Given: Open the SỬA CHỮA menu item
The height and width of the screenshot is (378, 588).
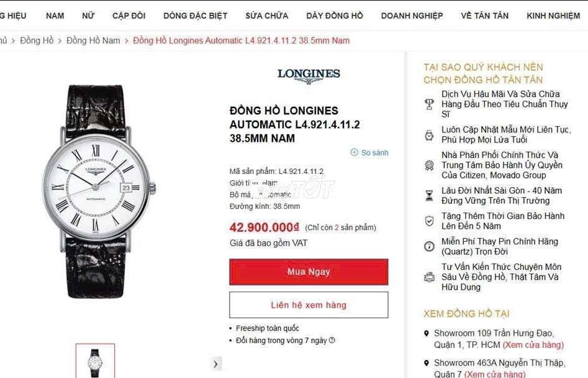Looking at the screenshot, I should 266,16.
